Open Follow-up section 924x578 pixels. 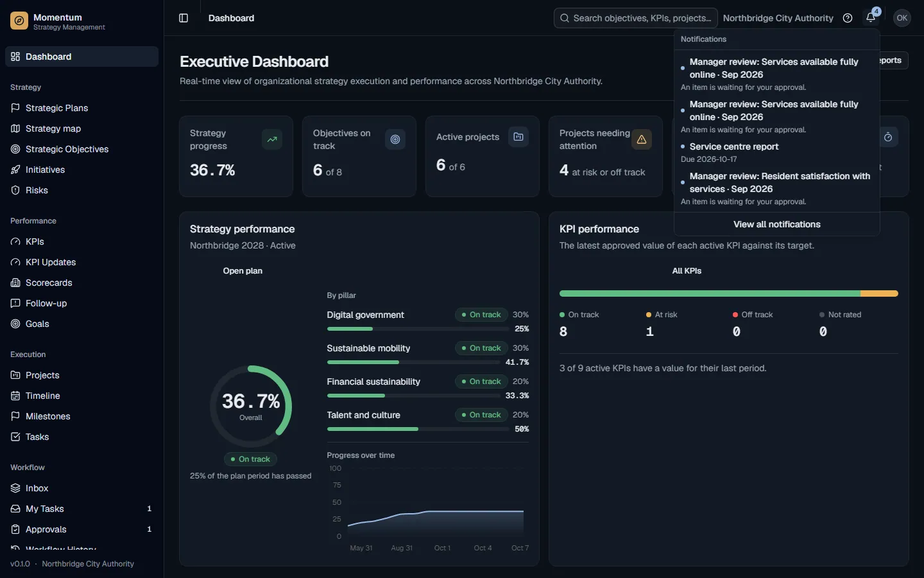81,303
